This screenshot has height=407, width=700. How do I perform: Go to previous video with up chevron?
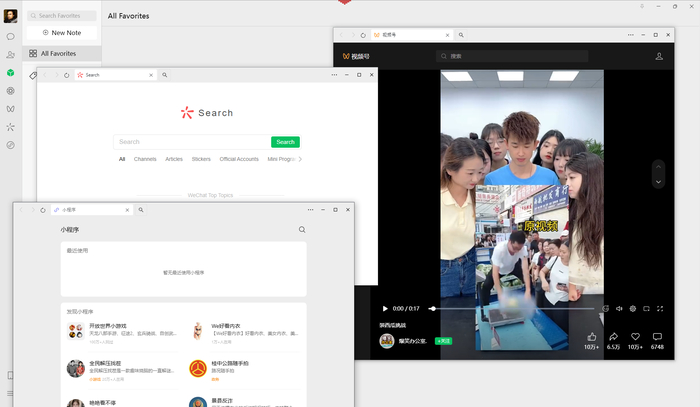pos(657,166)
